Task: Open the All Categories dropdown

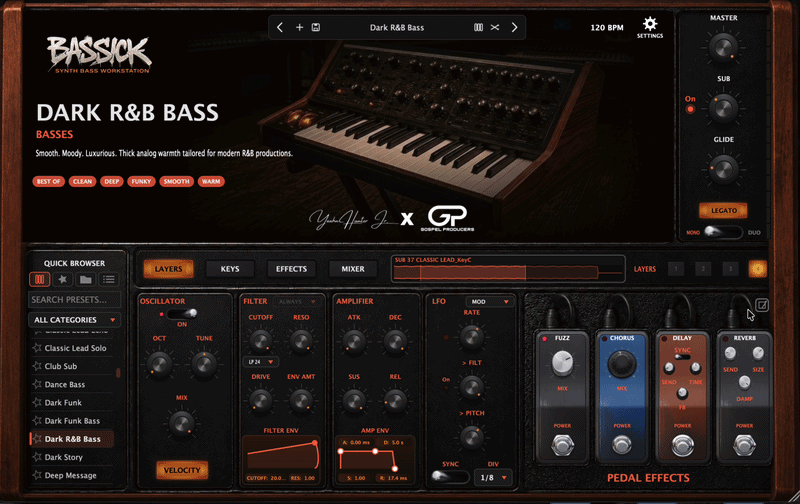Action: [74, 320]
